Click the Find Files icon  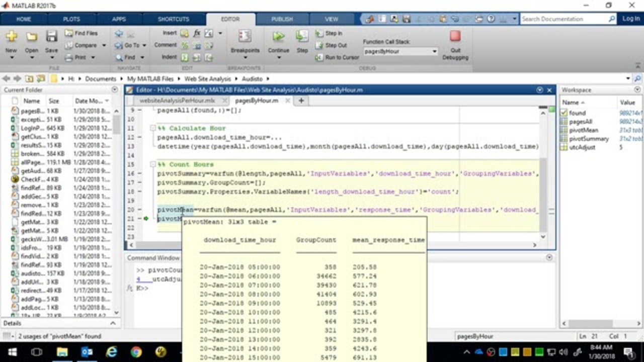69,33
